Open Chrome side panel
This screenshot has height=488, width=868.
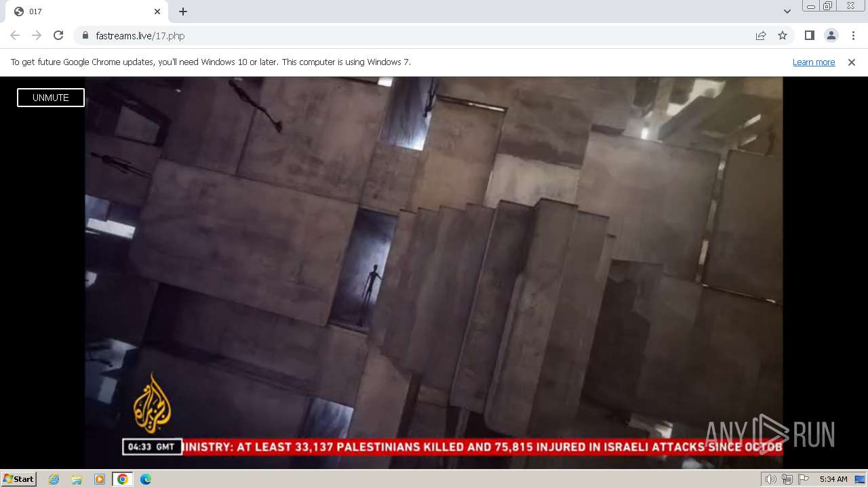click(809, 35)
